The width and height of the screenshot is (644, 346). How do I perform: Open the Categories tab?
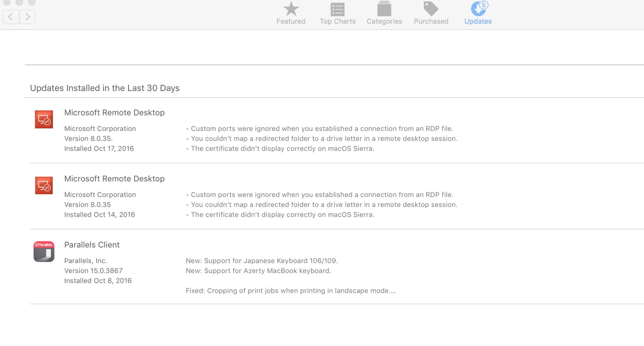click(x=384, y=13)
